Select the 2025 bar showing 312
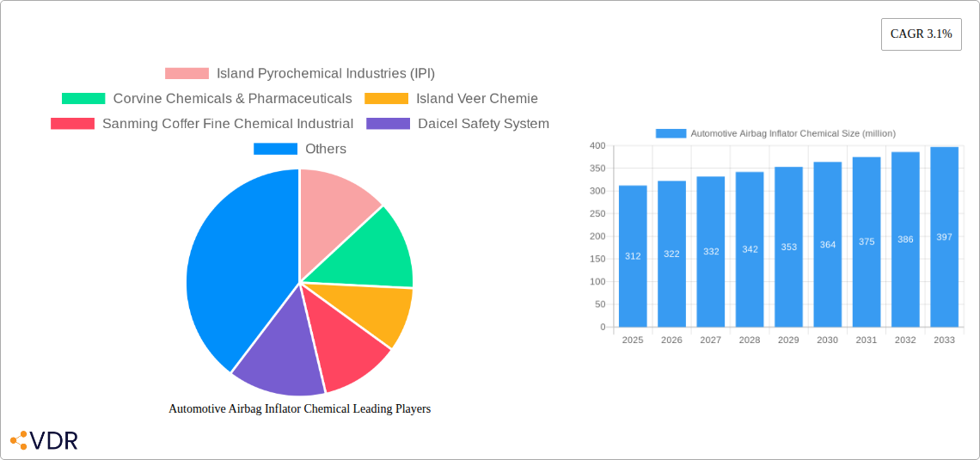Screen dimensions: 980x460 pyautogui.click(x=633, y=256)
